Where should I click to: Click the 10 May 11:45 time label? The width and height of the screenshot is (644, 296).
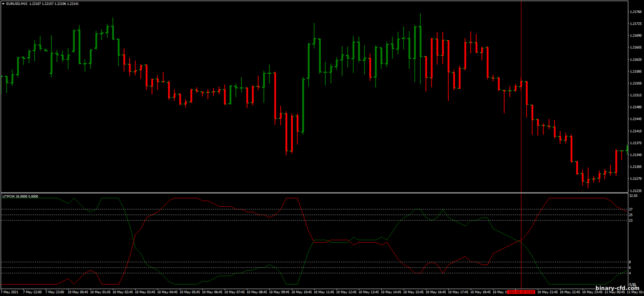324,292
